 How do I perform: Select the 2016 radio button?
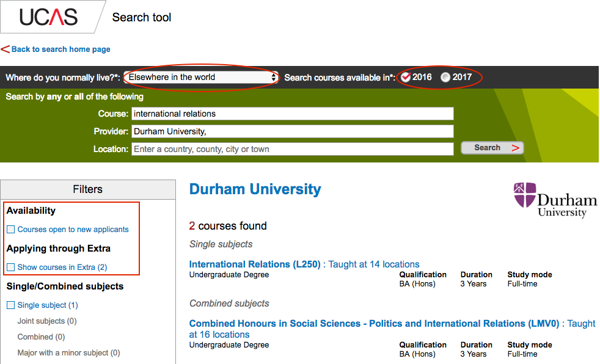[x=406, y=77]
